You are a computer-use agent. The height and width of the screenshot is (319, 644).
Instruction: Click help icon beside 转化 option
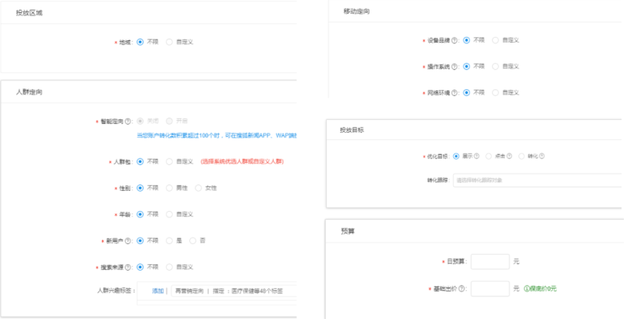[542, 156]
